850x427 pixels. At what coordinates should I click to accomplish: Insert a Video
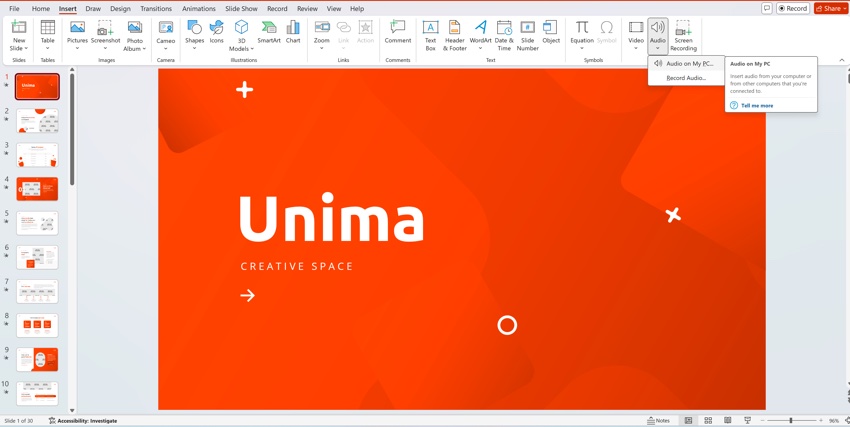point(636,36)
